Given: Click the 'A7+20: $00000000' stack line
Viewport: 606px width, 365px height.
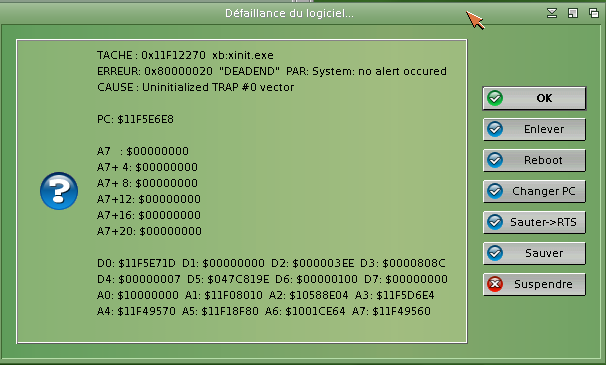Looking at the screenshot, I should pyautogui.click(x=149, y=232).
